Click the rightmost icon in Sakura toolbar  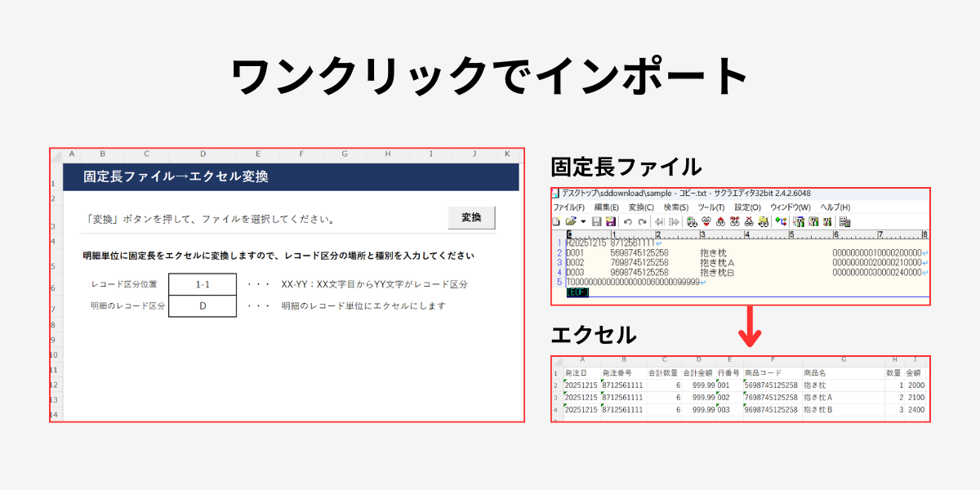pyautogui.click(x=844, y=221)
